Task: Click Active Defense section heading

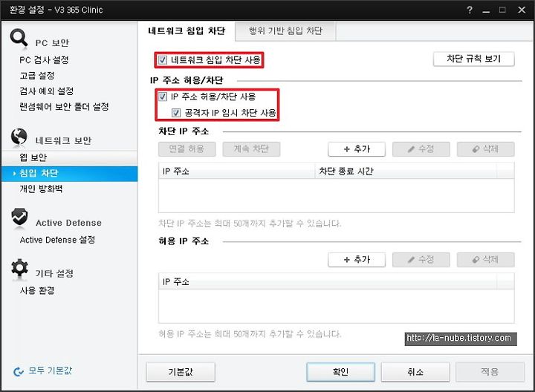Action: tap(68, 223)
